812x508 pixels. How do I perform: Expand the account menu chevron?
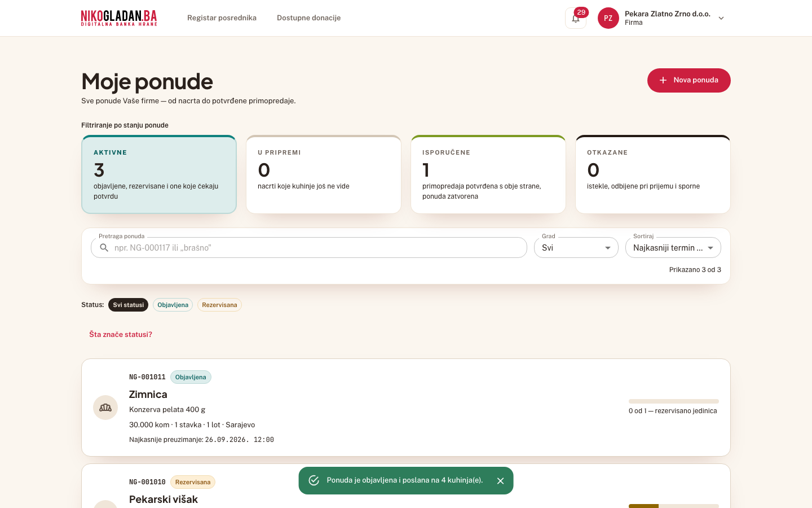click(721, 18)
